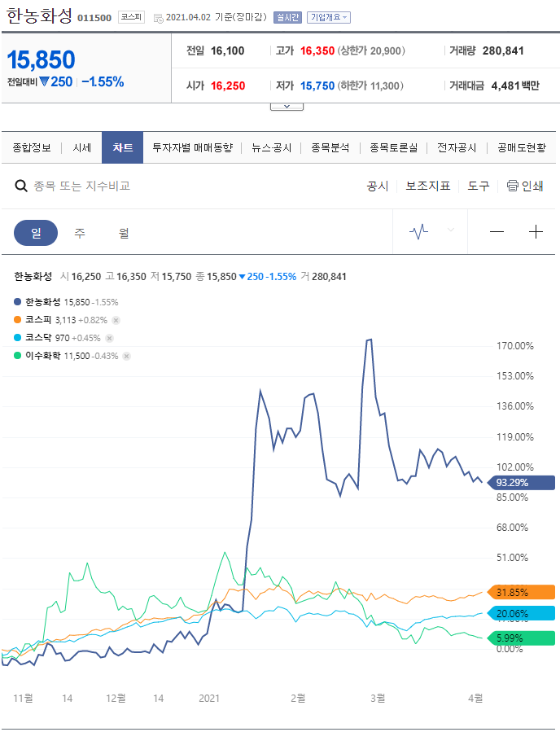560x732 pixels.
Task: Open the 종목토론실 tab
Action: click(394, 148)
